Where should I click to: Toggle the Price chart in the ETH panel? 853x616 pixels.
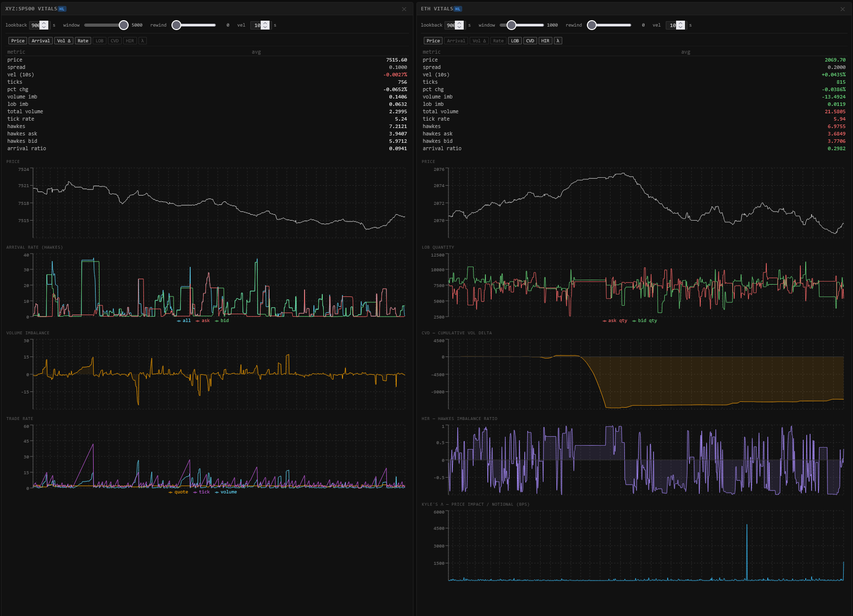pyautogui.click(x=433, y=41)
